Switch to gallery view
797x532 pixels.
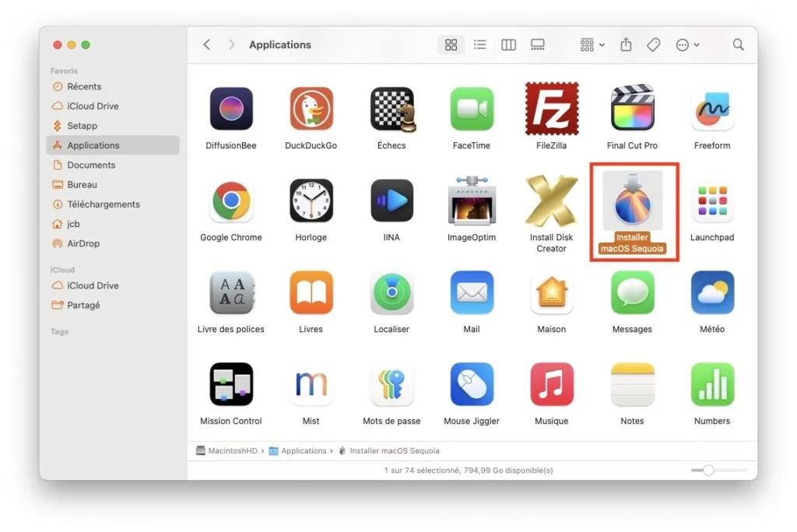click(x=537, y=44)
